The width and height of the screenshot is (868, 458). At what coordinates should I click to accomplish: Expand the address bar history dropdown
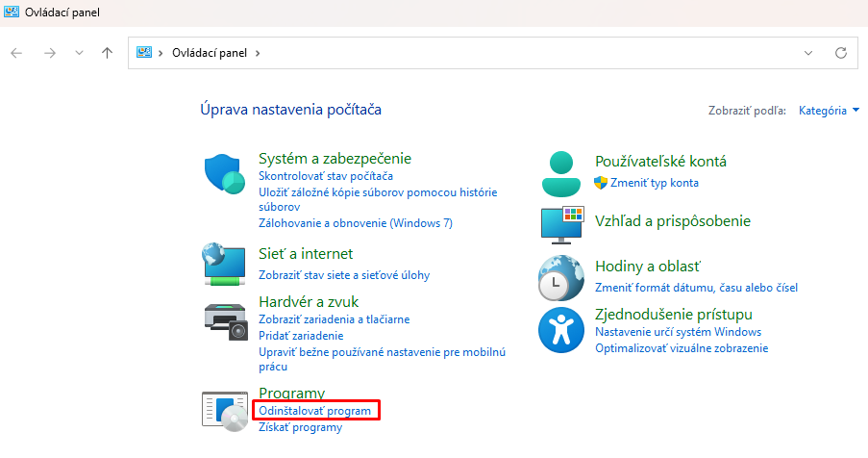click(x=808, y=53)
